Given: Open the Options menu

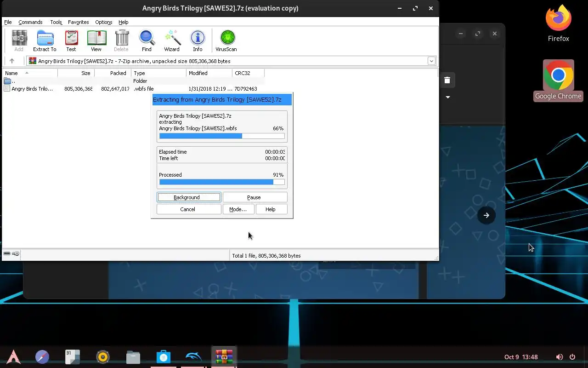Looking at the screenshot, I should point(104,22).
